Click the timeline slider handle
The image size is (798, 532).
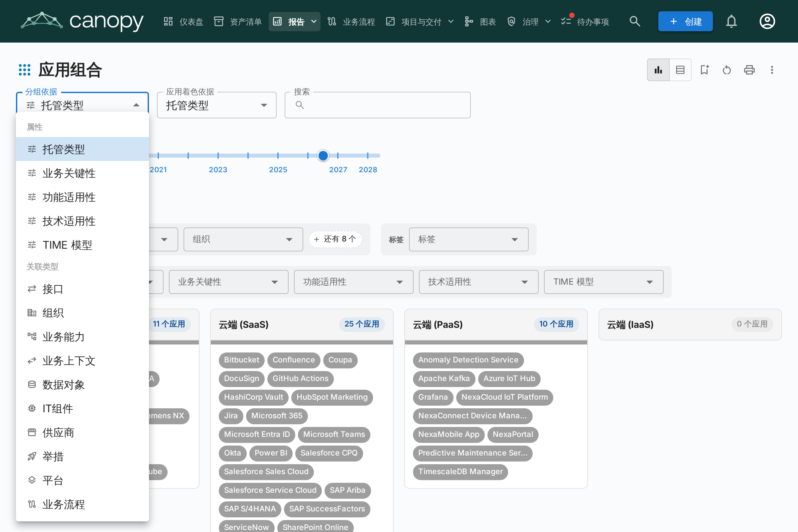pyautogui.click(x=323, y=155)
